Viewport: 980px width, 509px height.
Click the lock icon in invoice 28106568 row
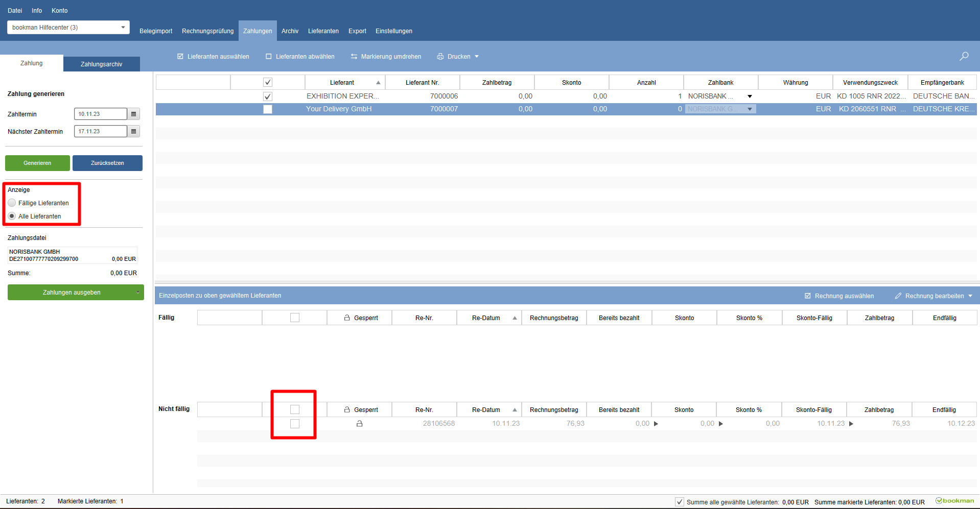tap(360, 423)
